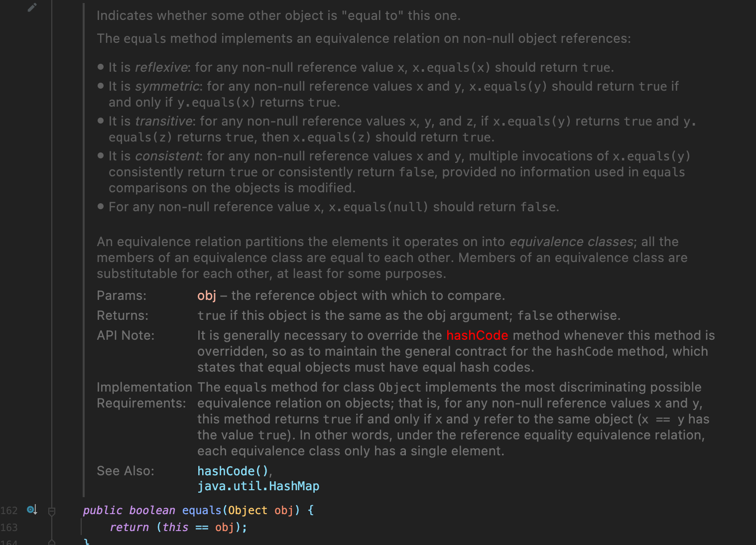Open the hashCode link in the API Note
Screen dimensions: 756x545
click(x=477, y=335)
